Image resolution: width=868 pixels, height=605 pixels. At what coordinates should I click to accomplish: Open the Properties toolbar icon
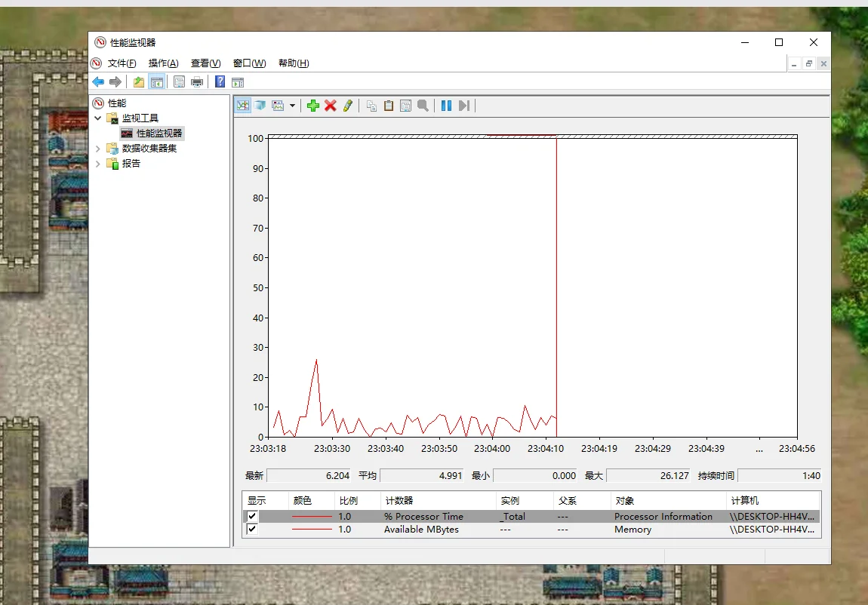click(x=180, y=81)
